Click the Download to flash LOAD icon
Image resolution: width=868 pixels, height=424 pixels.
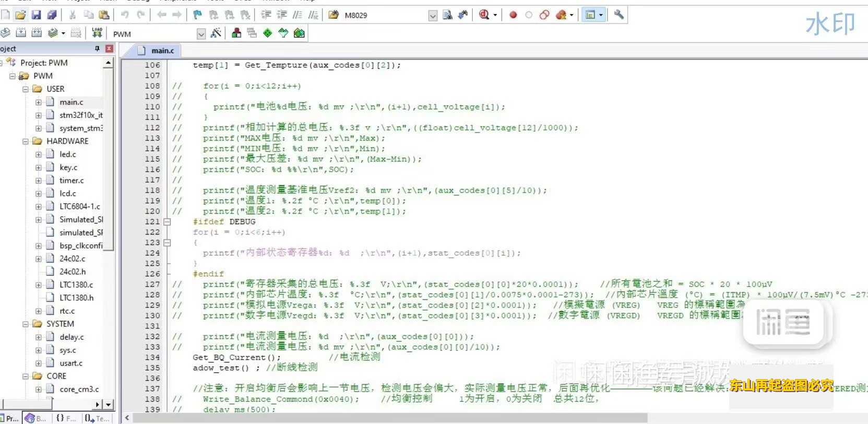[97, 33]
